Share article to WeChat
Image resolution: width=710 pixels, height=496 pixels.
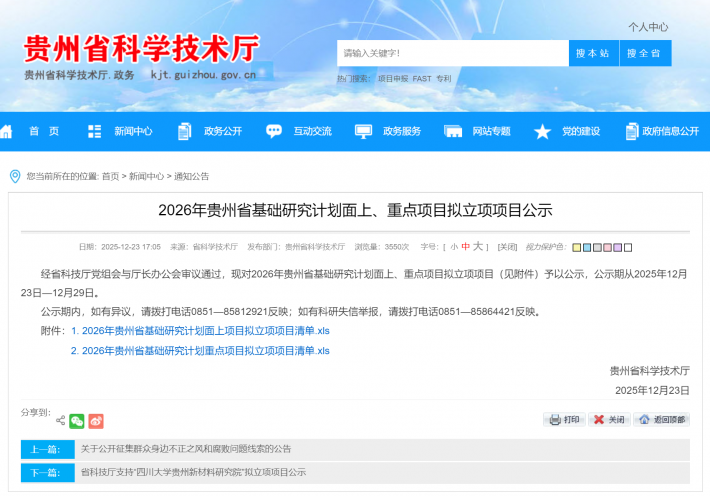(77, 421)
